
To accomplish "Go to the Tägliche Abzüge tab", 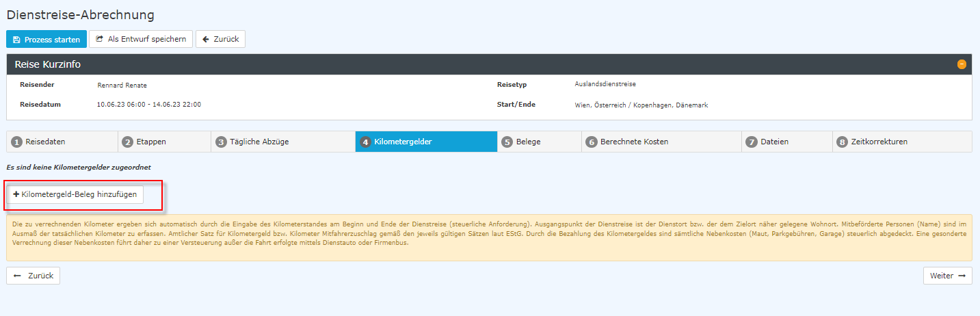I will point(282,142).
